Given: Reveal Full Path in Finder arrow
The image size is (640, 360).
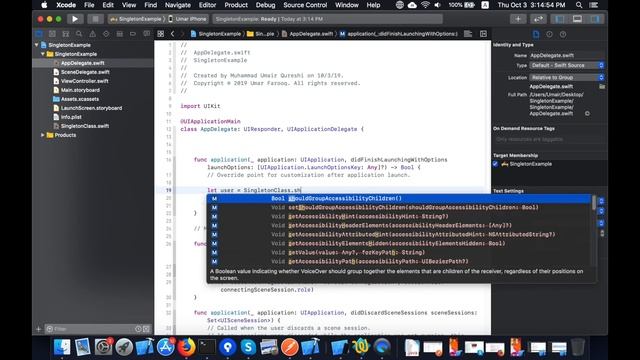Looking at the screenshot, I should coord(587,113).
